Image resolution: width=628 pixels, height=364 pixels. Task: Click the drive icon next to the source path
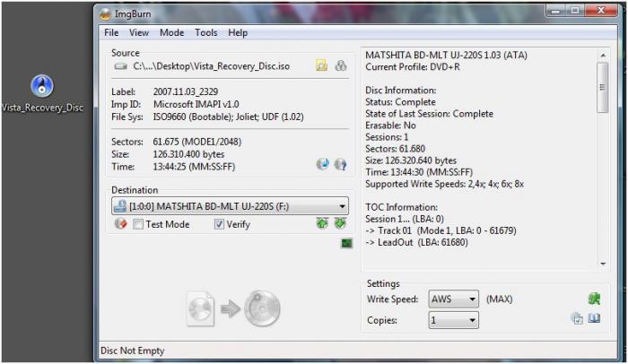pos(120,66)
